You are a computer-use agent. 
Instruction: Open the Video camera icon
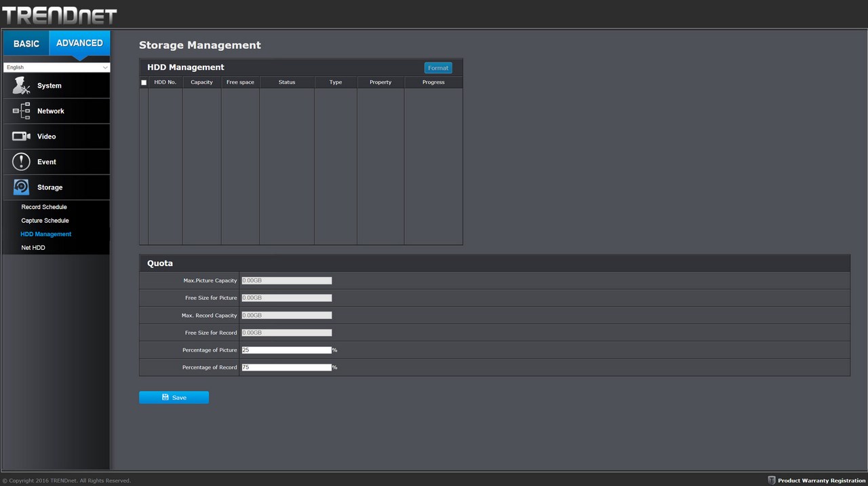click(x=22, y=136)
